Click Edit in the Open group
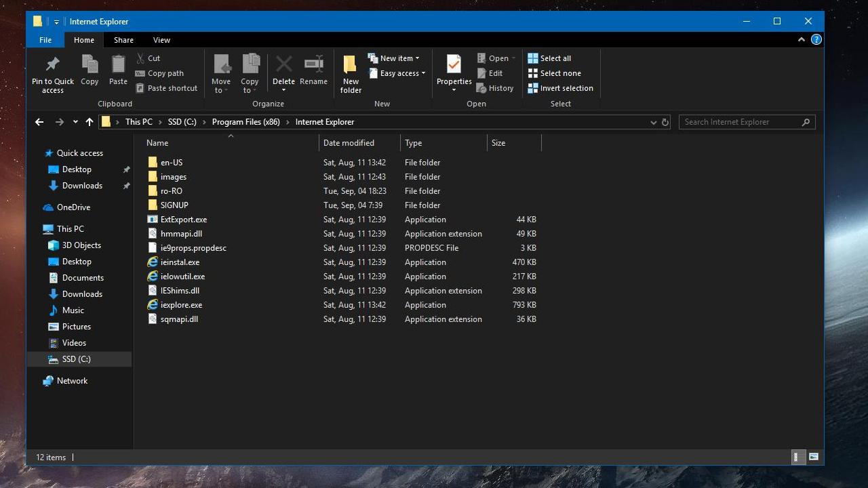 (x=490, y=73)
